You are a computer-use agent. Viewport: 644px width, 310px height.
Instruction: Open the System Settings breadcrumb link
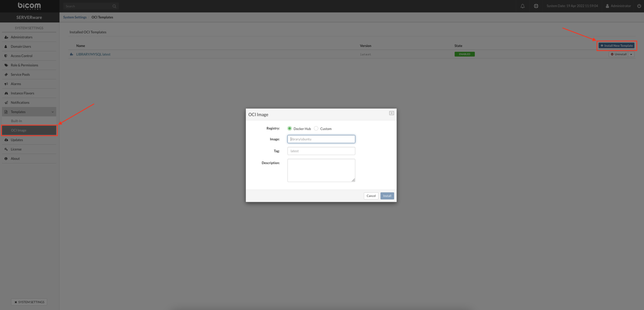click(x=75, y=17)
